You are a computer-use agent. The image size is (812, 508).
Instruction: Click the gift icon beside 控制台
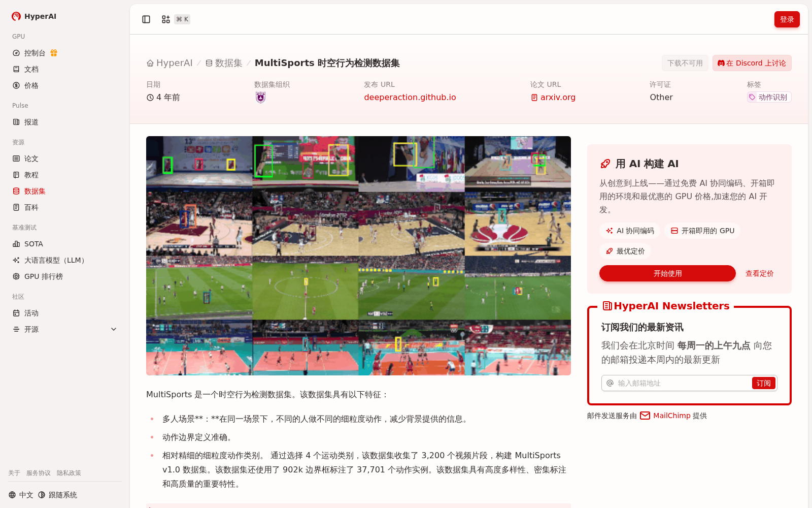click(x=54, y=53)
